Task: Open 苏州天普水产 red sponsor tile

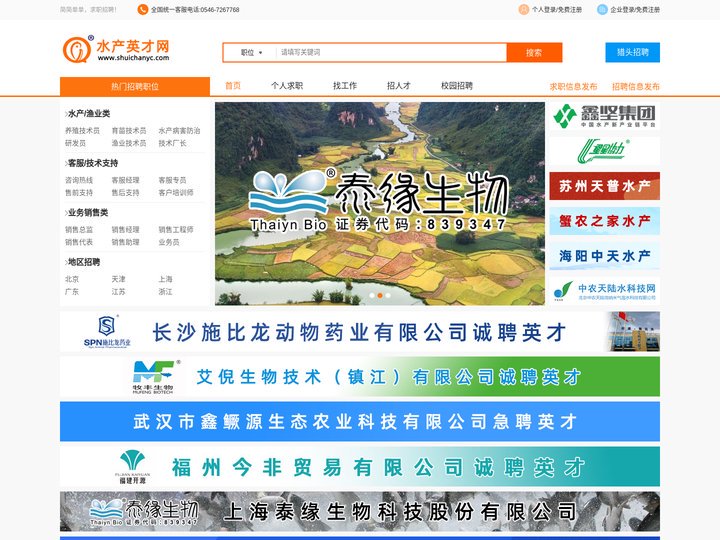Action: [604, 186]
